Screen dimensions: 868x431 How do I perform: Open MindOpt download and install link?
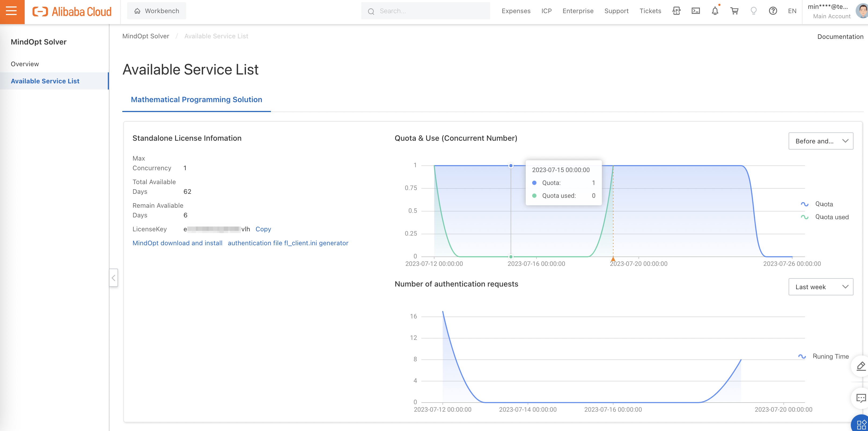pos(177,243)
